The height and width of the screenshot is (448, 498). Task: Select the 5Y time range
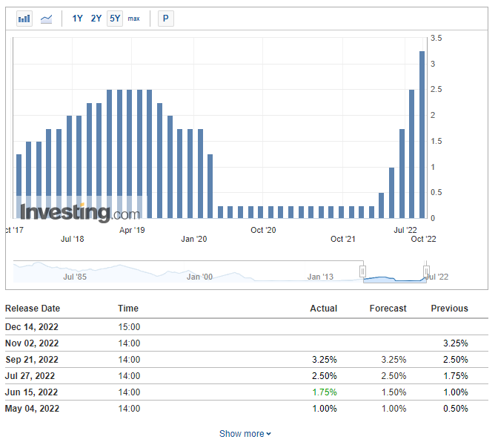click(114, 19)
